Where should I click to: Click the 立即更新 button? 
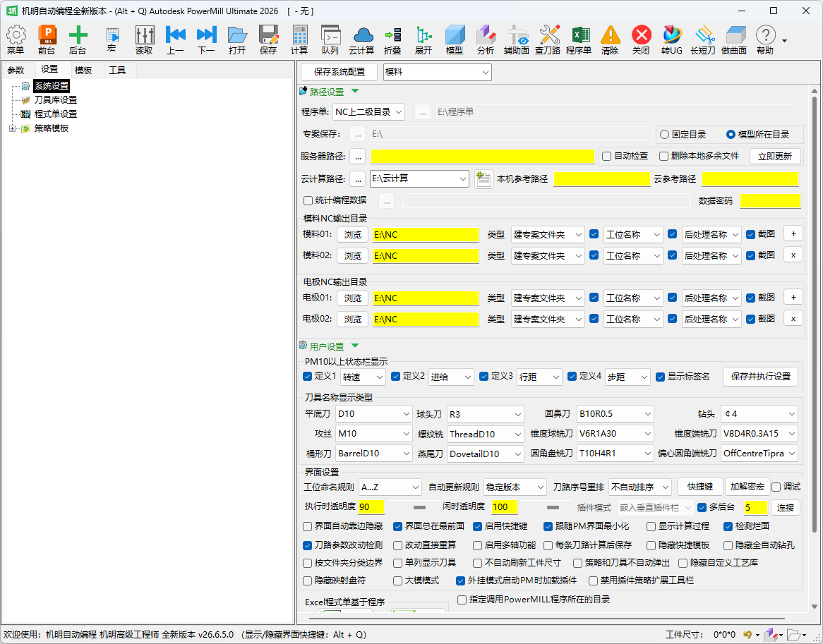tap(775, 156)
